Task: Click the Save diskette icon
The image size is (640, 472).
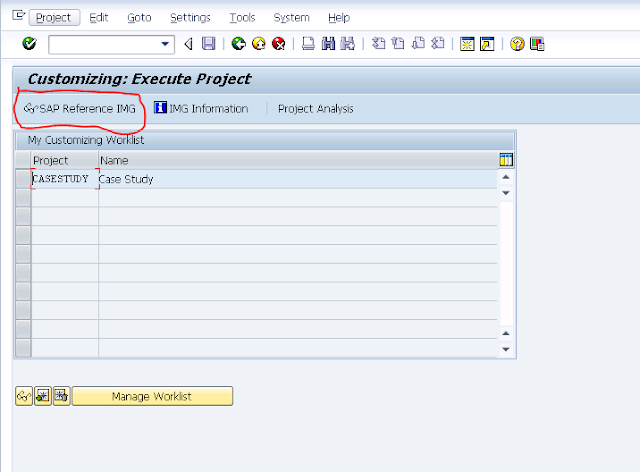Action: point(209,43)
